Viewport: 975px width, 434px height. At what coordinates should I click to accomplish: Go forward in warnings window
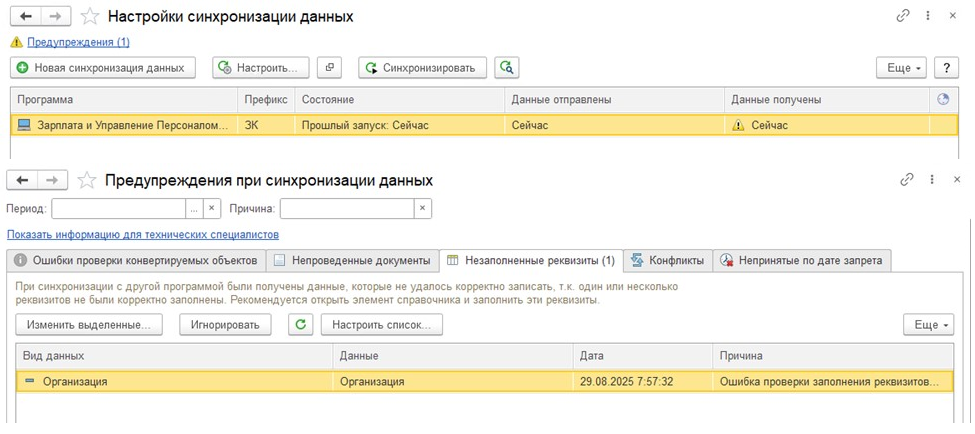pos(53,180)
